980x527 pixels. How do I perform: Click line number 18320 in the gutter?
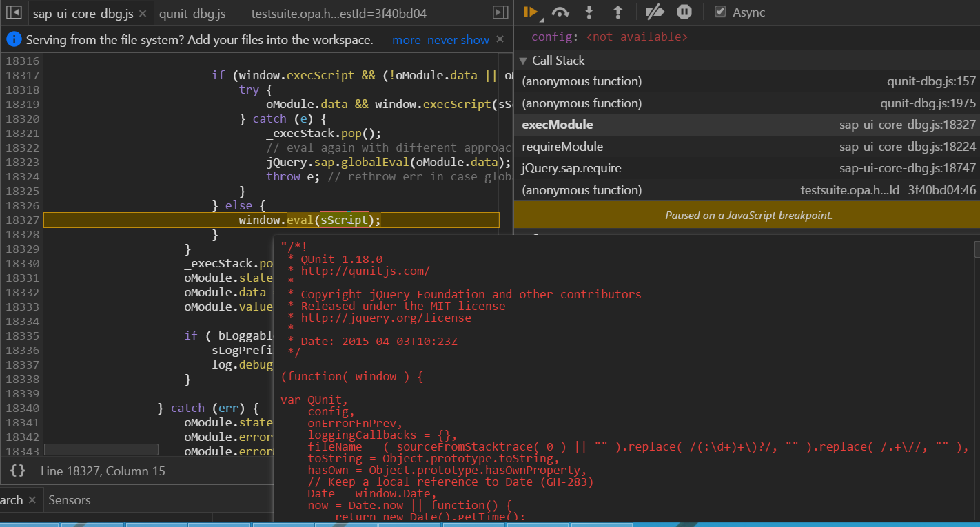21,118
